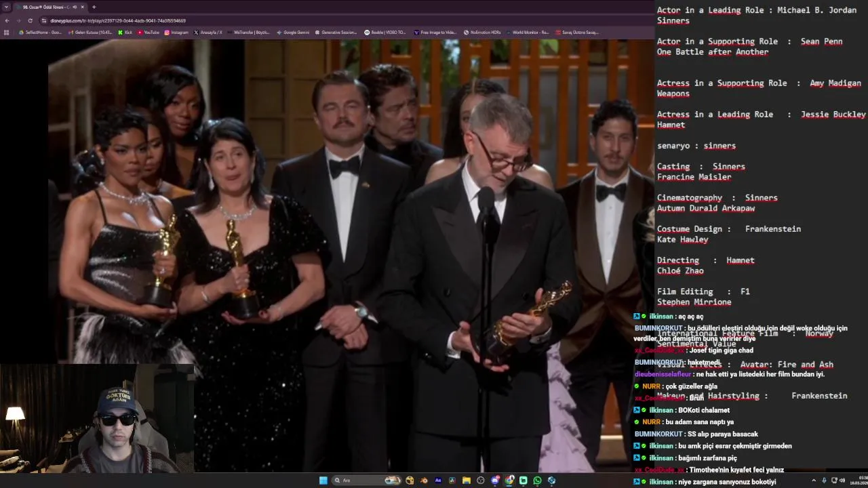Open the ChatGPT taskbar icon

click(481, 481)
